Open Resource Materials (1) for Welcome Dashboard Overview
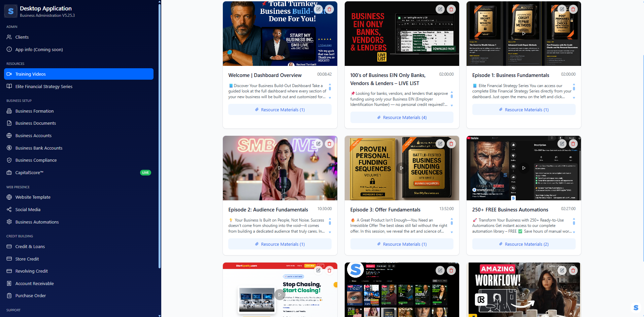The width and height of the screenshot is (644, 317). coord(280,110)
